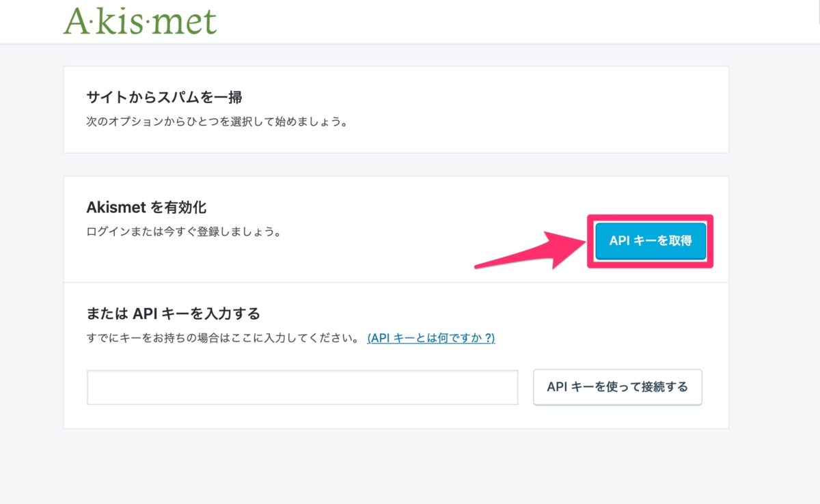This screenshot has height=504, width=820.
Task: Select heading 'または API キーを入力する'
Action: point(174,314)
